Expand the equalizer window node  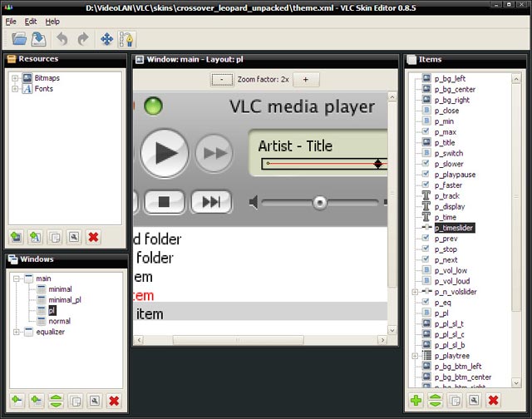(x=15, y=332)
